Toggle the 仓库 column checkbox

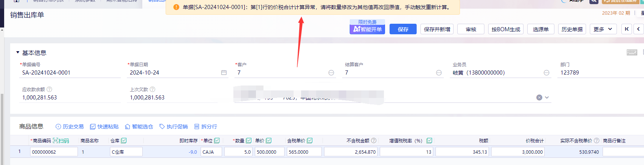click(124, 141)
